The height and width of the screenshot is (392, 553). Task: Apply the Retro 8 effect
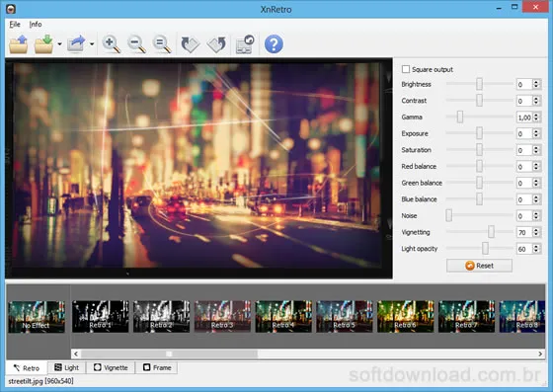point(522,317)
